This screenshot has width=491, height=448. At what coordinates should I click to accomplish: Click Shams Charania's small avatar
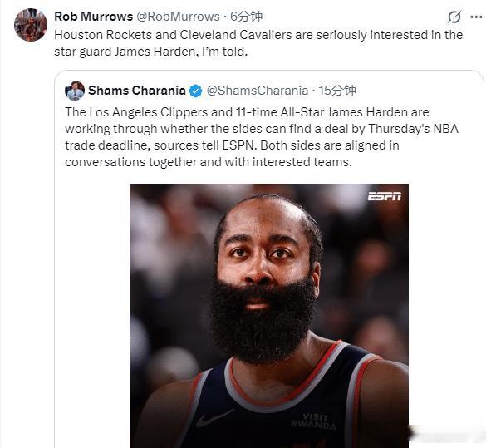[x=75, y=91]
